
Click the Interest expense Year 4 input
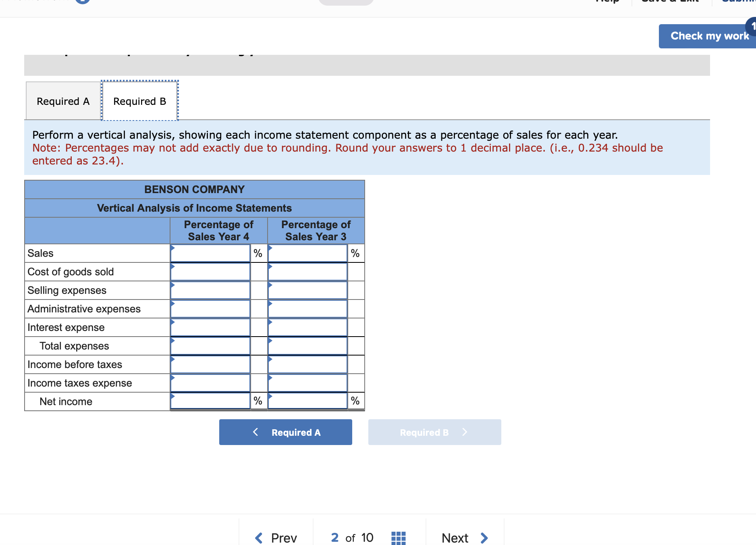210,327
